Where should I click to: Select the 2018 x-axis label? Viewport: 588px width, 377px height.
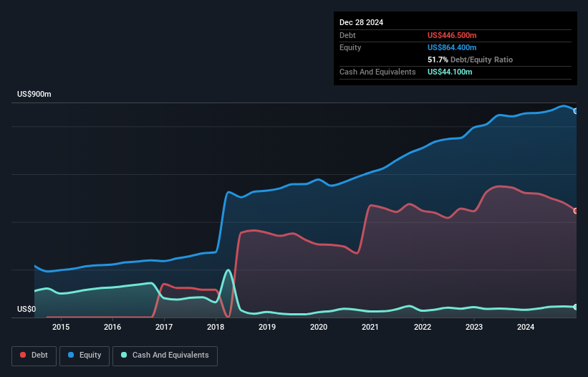click(216, 327)
